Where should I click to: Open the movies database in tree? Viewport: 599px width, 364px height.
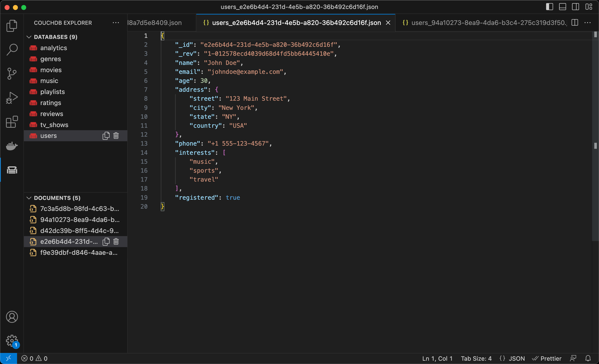(x=51, y=70)
